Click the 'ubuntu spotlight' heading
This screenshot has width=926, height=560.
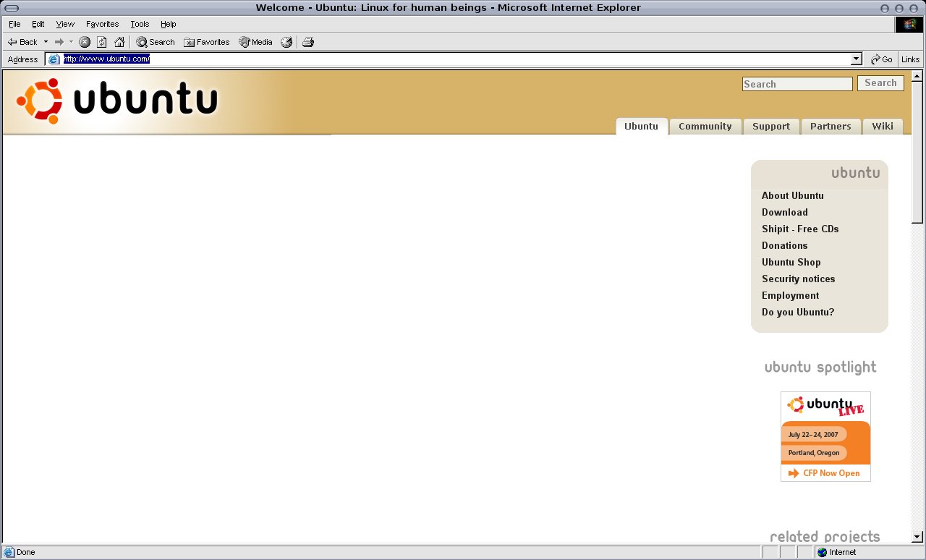pos(820,368)
